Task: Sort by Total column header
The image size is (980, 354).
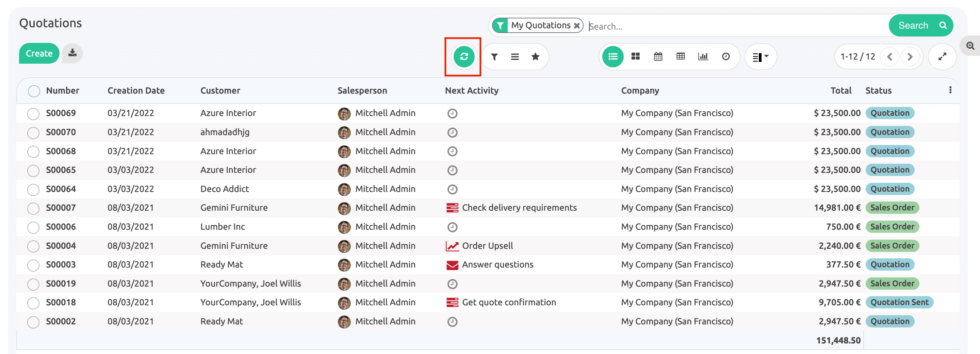Action: tap(840, 91)
